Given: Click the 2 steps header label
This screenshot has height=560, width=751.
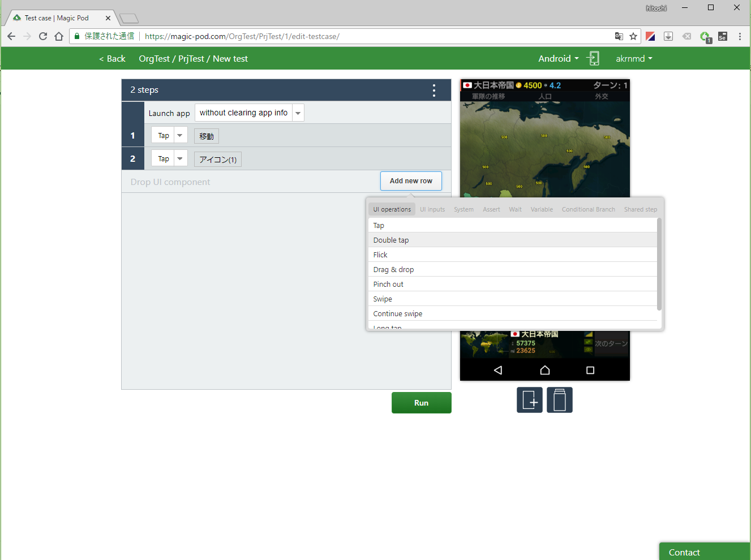Looking at the screenshot, I should tap(144, 90).
